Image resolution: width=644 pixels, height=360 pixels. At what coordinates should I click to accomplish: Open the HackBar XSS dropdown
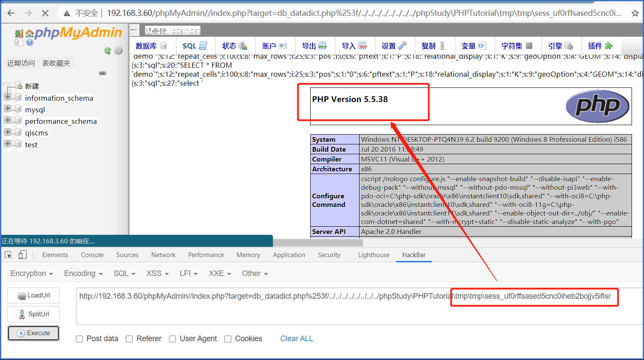(x=157, y=273)
